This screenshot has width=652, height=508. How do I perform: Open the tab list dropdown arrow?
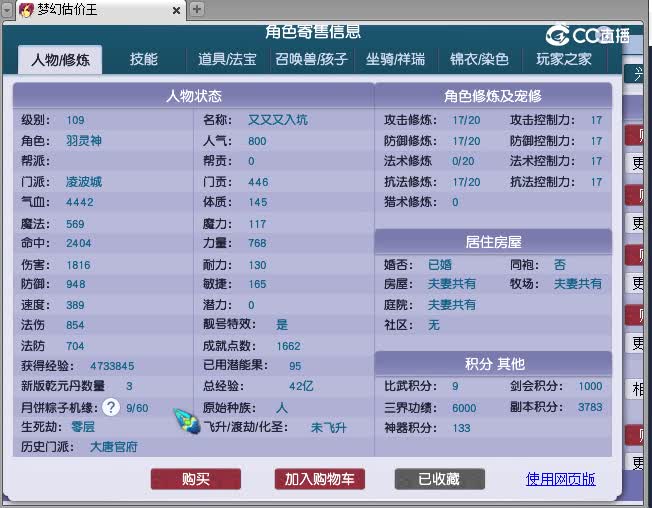click(x=7, y=10)
